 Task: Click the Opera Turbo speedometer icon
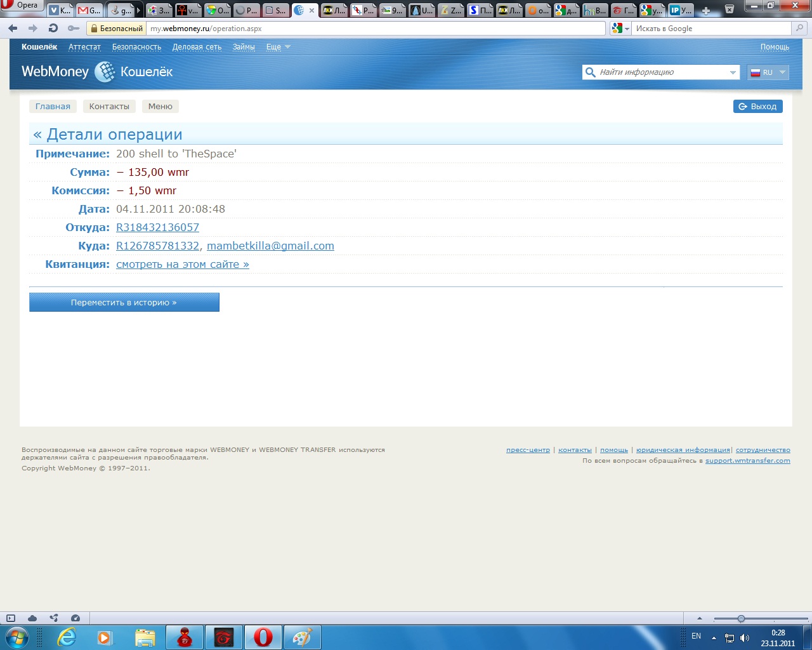75,618
